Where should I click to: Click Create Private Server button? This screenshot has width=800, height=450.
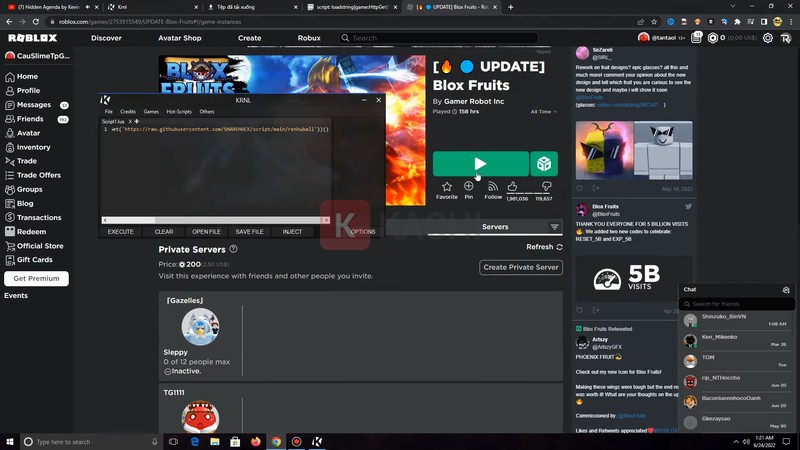click(x=521, y=267)
